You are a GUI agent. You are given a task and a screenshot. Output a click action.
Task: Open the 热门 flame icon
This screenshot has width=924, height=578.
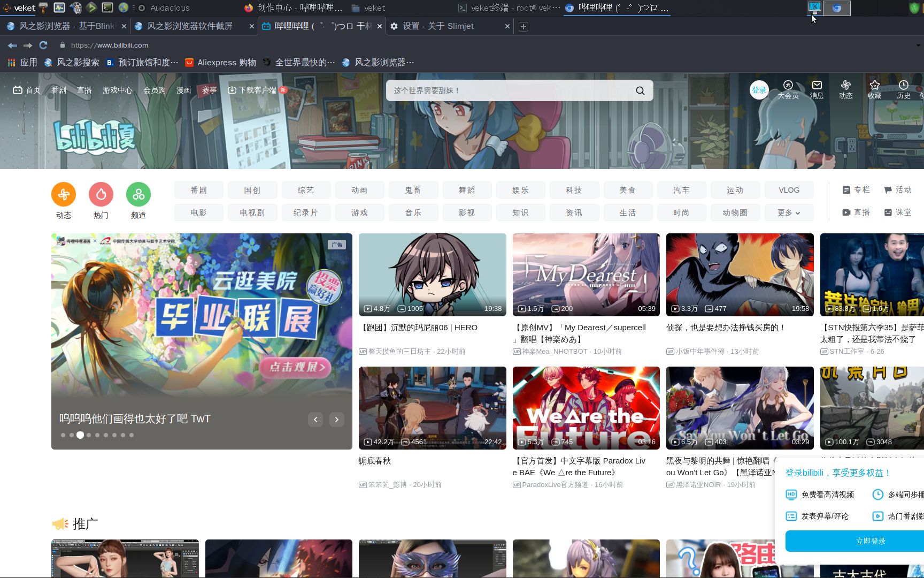tap(101, 194)
